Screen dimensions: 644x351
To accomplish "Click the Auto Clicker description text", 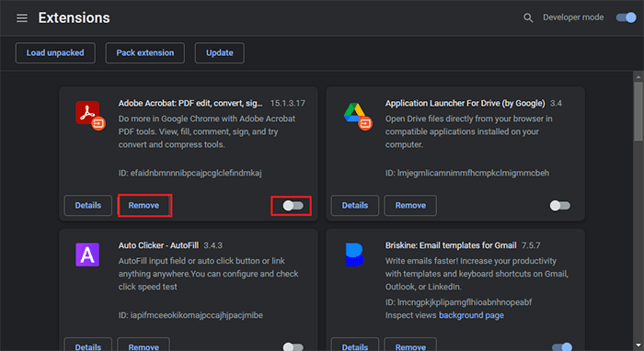I will 208,274.
